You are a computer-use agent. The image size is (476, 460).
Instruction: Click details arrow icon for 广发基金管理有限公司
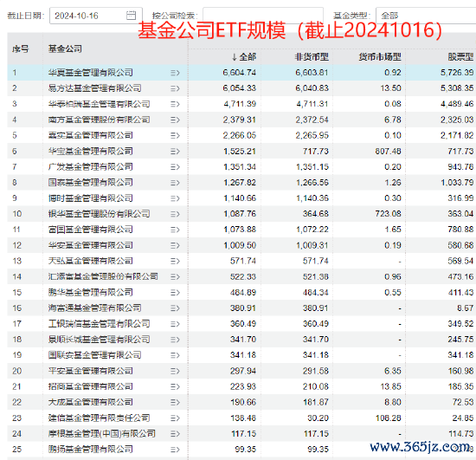[175, 167]
